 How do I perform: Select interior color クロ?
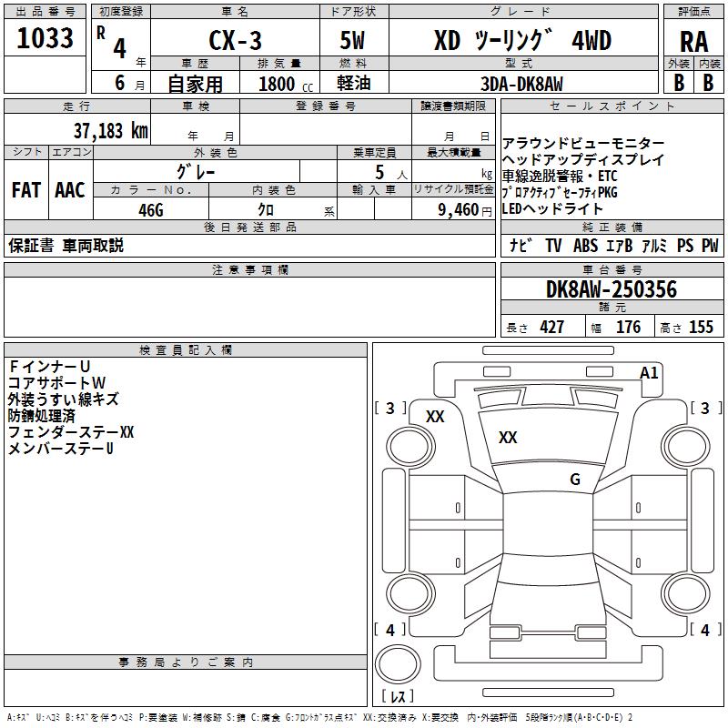pos(266,210)
